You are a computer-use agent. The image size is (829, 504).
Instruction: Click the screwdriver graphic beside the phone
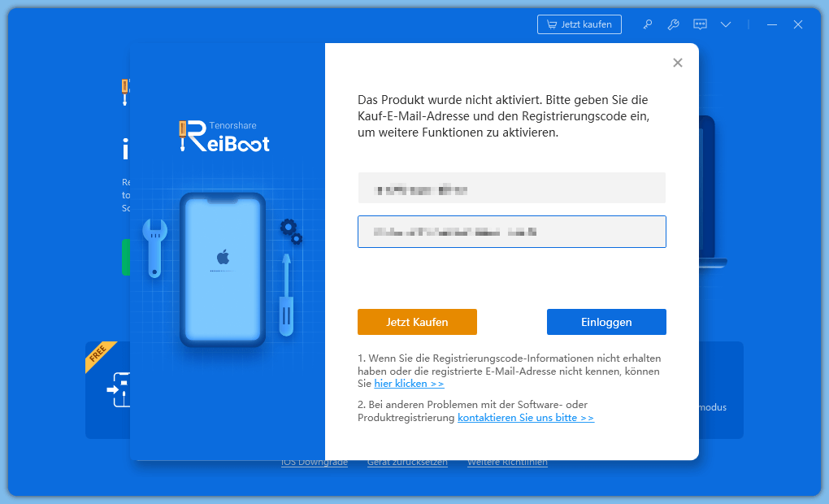[x=286, y=295]
